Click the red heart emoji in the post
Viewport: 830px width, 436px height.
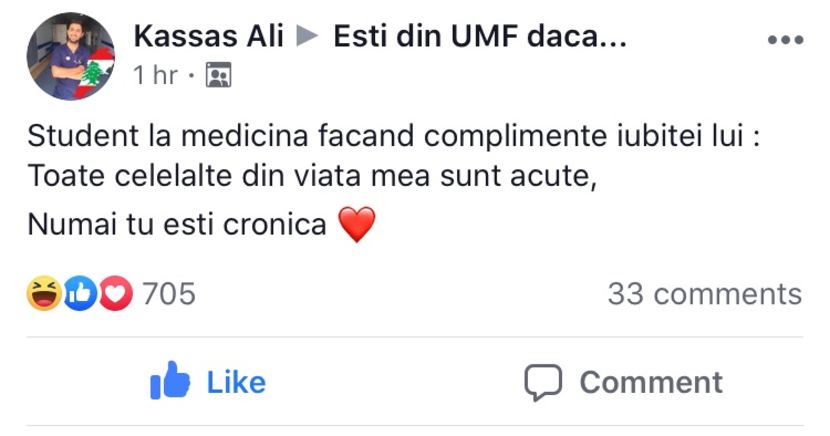[x=357, y=225]
